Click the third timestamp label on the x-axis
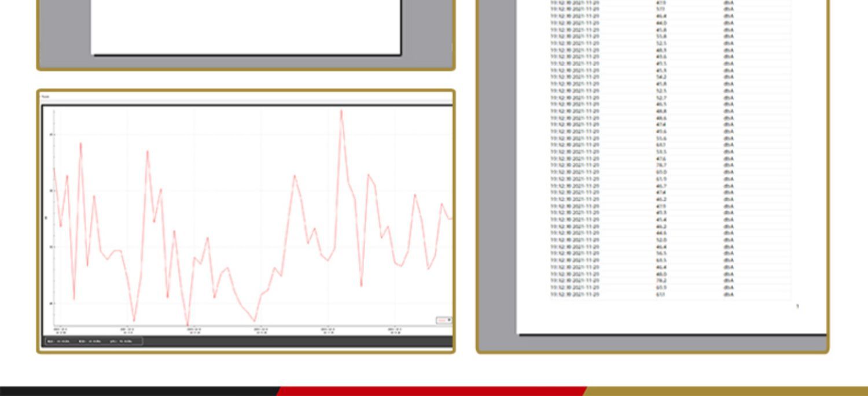This screenshot has height=396, width=868. click(194, 331)
